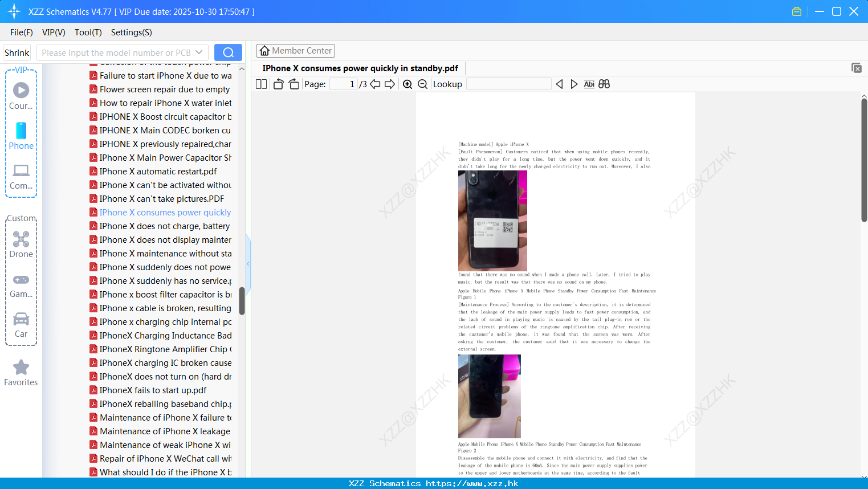The image size is (868, 489).
Task: Open 'Failure to start iPhone X' file
Action: [161, 76]
